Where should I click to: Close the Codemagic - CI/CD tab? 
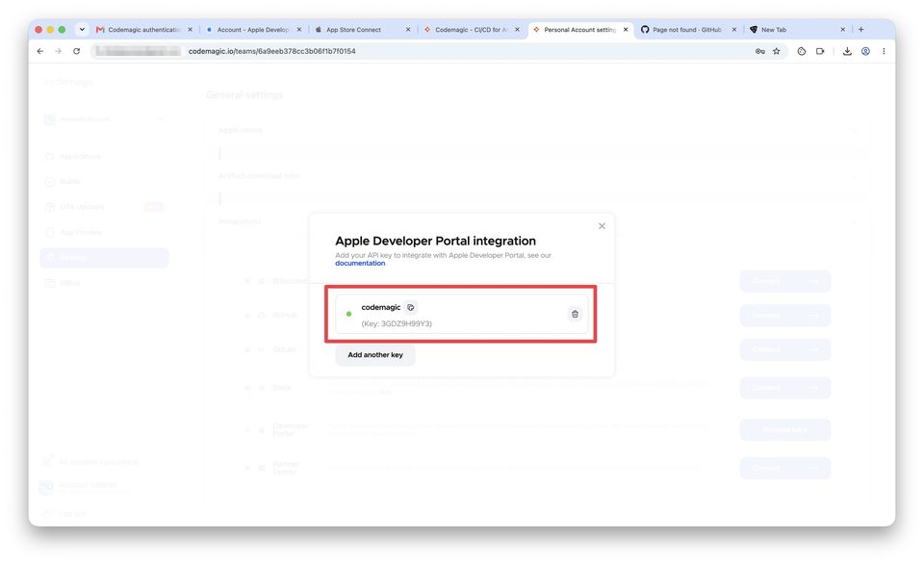518,30
